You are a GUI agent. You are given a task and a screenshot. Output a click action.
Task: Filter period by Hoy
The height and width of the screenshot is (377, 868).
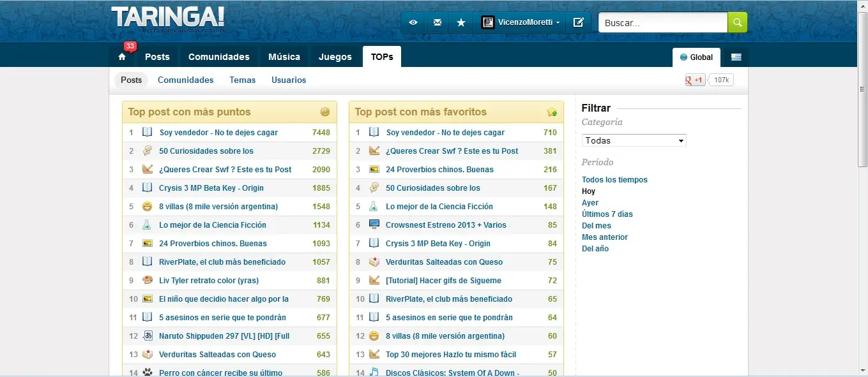click(588, 191)
